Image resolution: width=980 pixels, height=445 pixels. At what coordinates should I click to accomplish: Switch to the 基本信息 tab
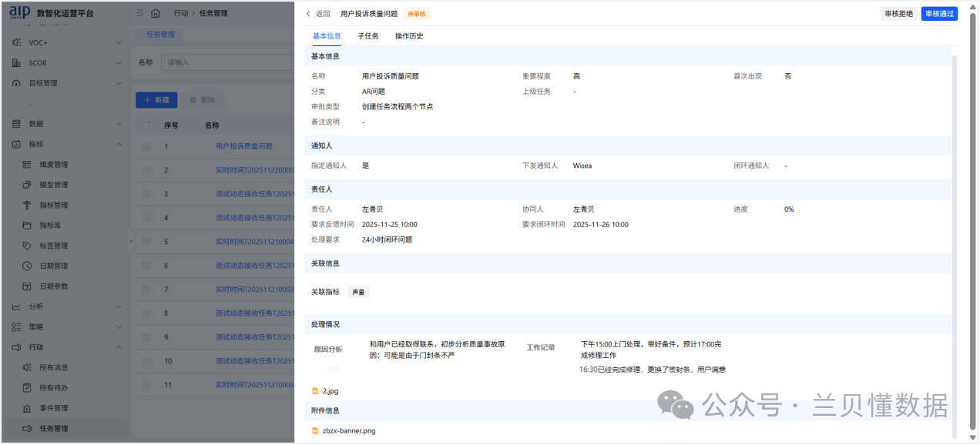coord(327,36)
